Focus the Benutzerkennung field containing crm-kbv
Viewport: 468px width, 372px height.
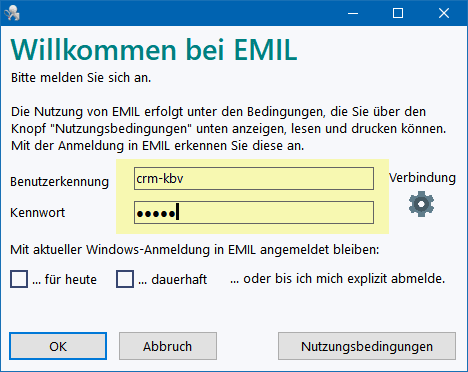click(254, 179)
